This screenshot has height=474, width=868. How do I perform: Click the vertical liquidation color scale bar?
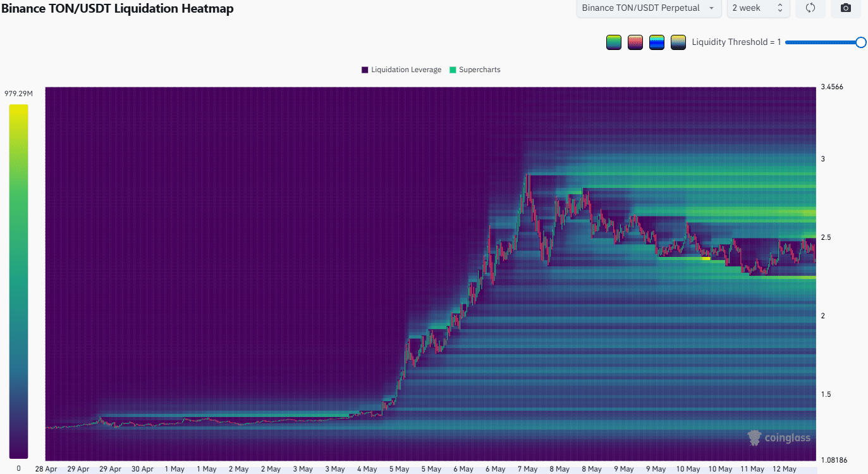click(18, 281)
